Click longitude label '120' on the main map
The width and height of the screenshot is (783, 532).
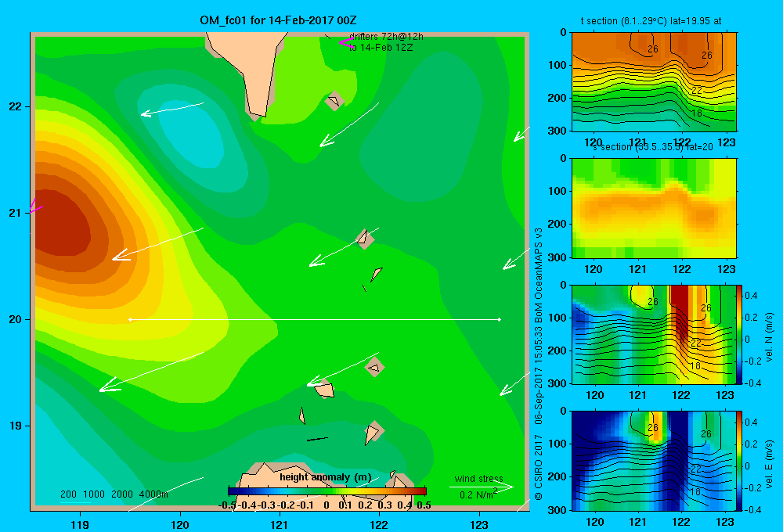(180, 524)
